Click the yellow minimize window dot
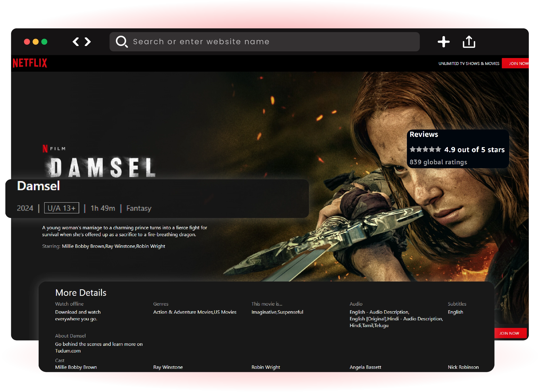This screenshot has height=392, width=540. pyautogui.click(x=35, y=42)
